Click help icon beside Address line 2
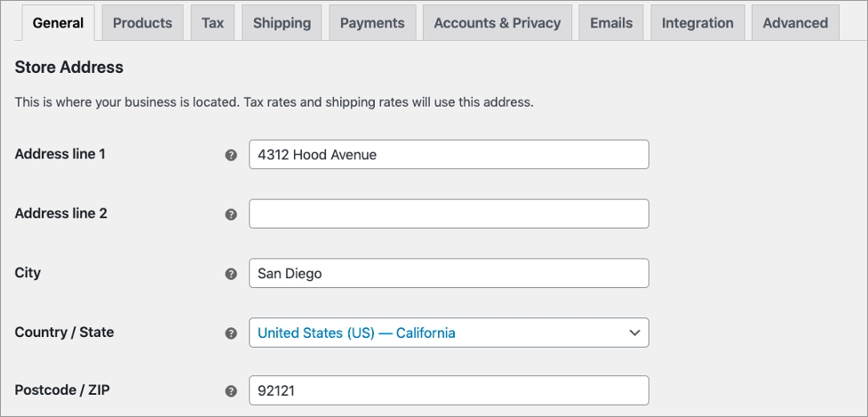The width and height of the screenshot is (868, 417). tap(231, 214)
